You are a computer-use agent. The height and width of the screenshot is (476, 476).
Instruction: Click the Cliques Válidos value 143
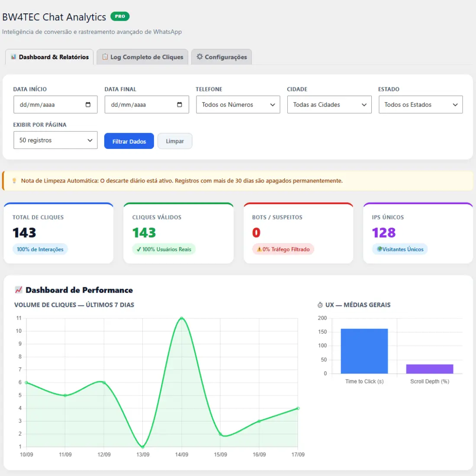click(144, 233)
